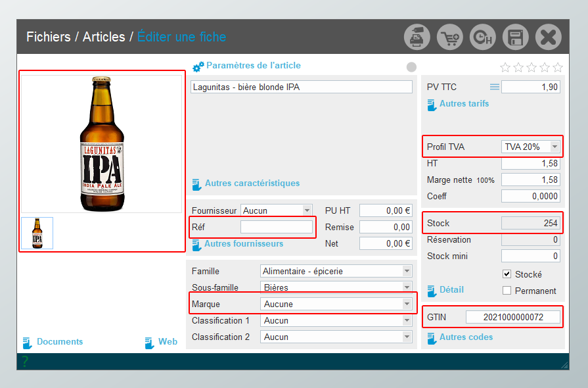The image size is (588, 388).
Task: Expand the Sous-famille dropdown
Action: (407, 287)
